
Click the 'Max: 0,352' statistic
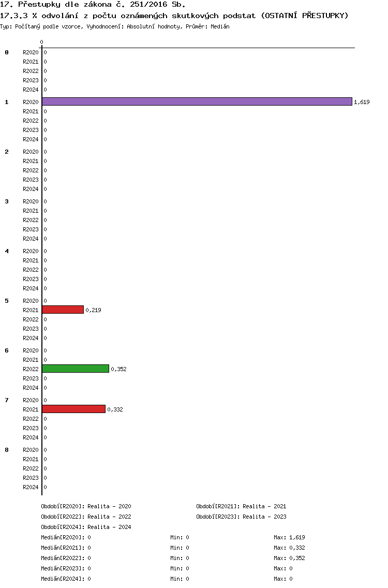[x=289, y=558]
